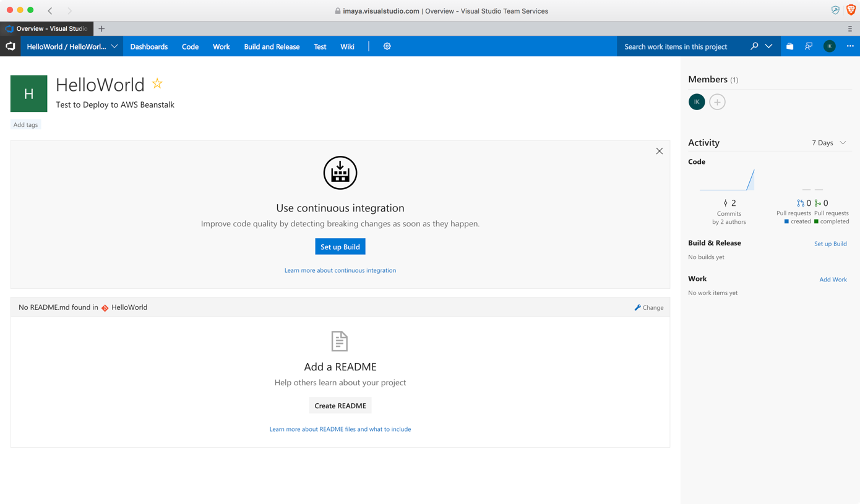Open the 7 Days activity range dropdown
This screenshot has height=504, width=860.
click(x=829, y=143)
